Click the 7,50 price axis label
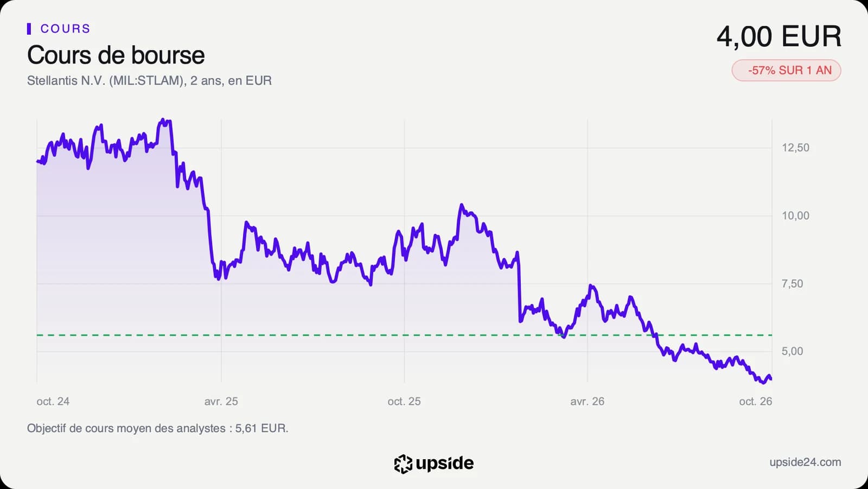Image resolution: width=868 pixels, height=489 pixels. point(792,283)
